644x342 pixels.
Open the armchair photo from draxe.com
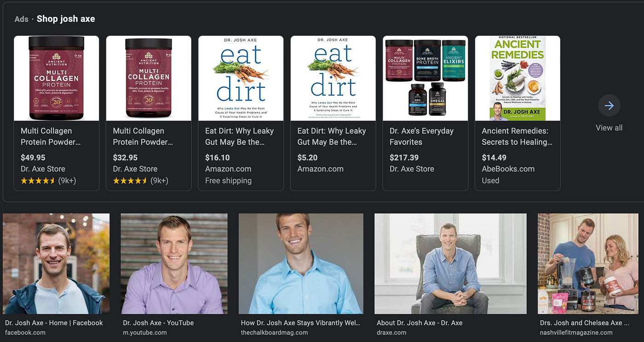[x=450, y=263]
